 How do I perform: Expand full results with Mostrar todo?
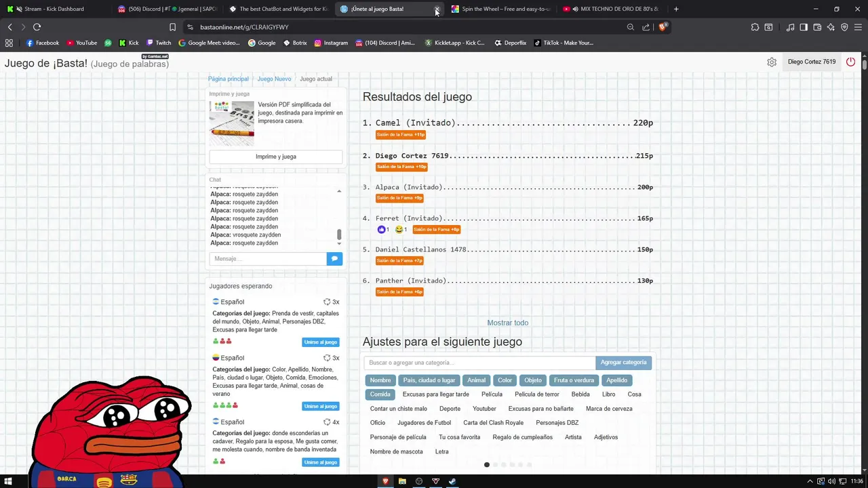tap(508, 323)
